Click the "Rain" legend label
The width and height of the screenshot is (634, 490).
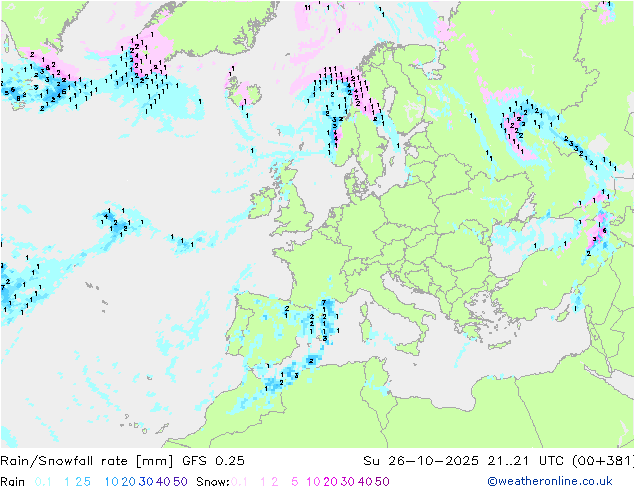(13, 482)
